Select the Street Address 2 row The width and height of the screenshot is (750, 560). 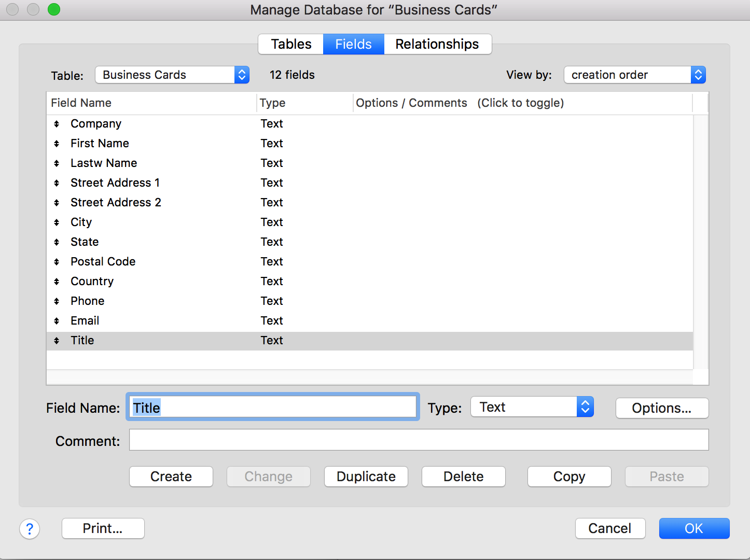click(370, 203)
